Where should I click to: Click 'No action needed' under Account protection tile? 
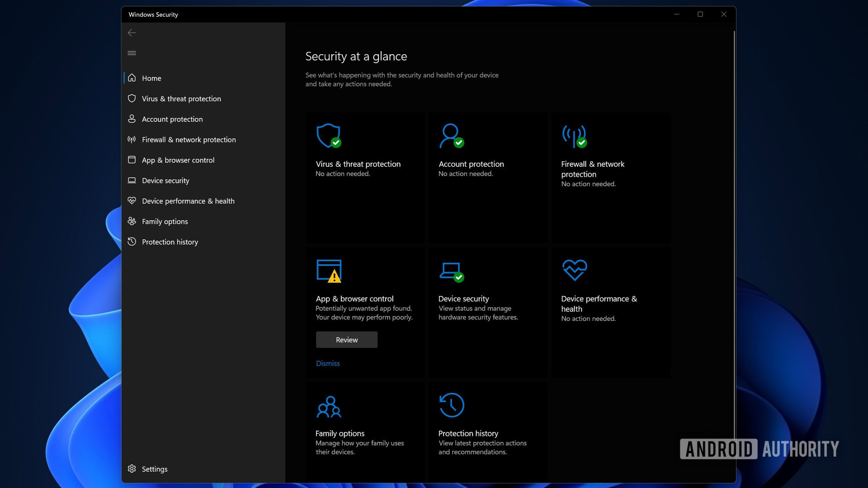coord(466,174)
